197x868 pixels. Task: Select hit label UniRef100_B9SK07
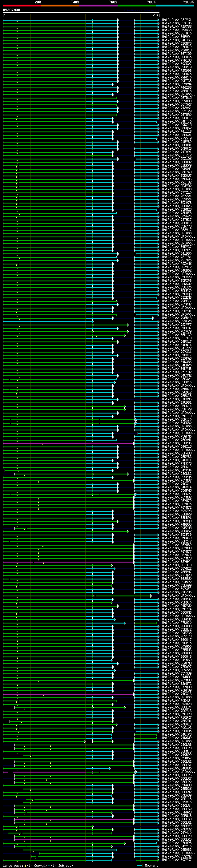tap(177, 64)
